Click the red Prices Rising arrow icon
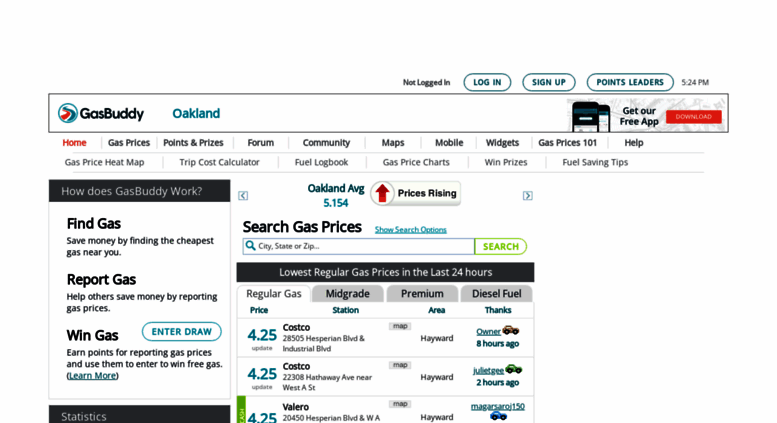This screenshot has height=423, width=777. (x=382, y=193)
